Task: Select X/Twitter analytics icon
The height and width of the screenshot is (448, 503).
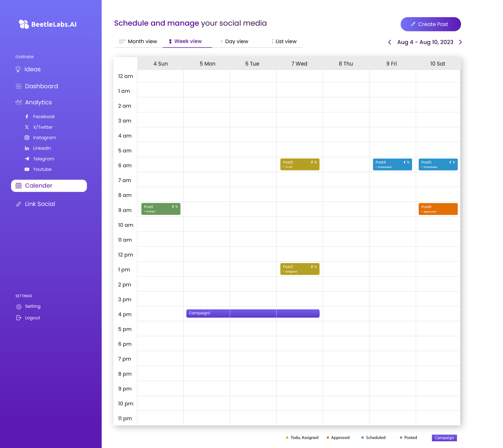Action: tap(27, 127)
